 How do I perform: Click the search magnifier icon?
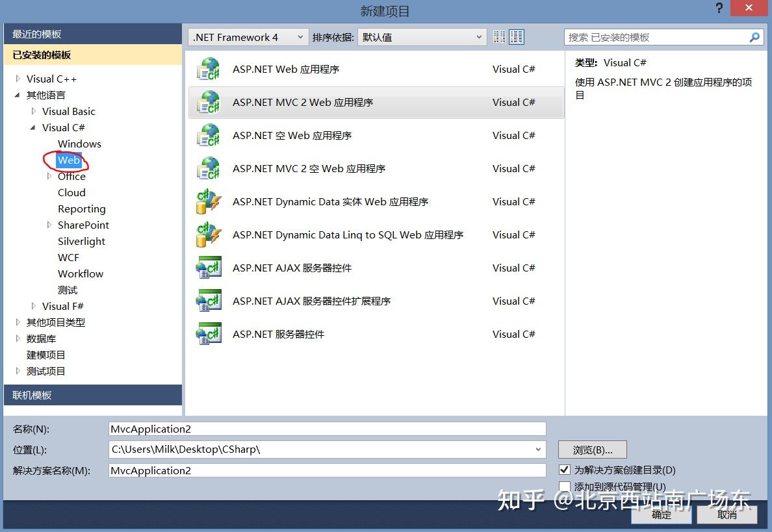pyautogui.click(x=754, y=38)
